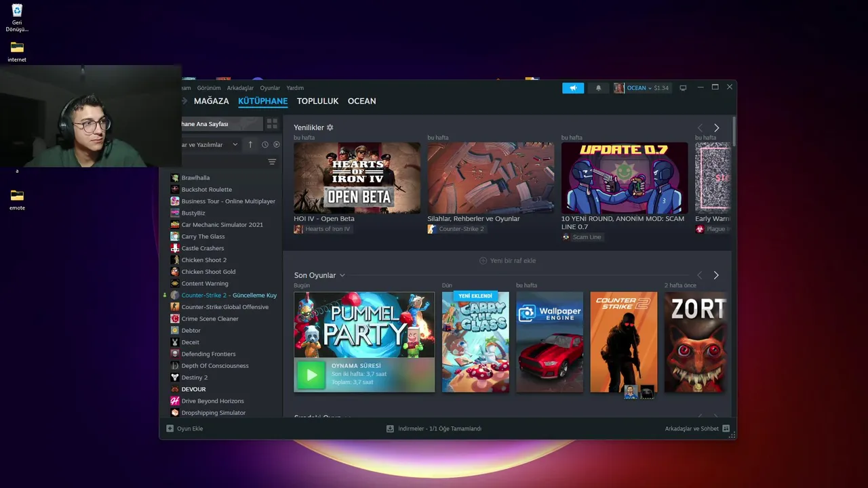Open the Görünüm menu

point(209,88)
